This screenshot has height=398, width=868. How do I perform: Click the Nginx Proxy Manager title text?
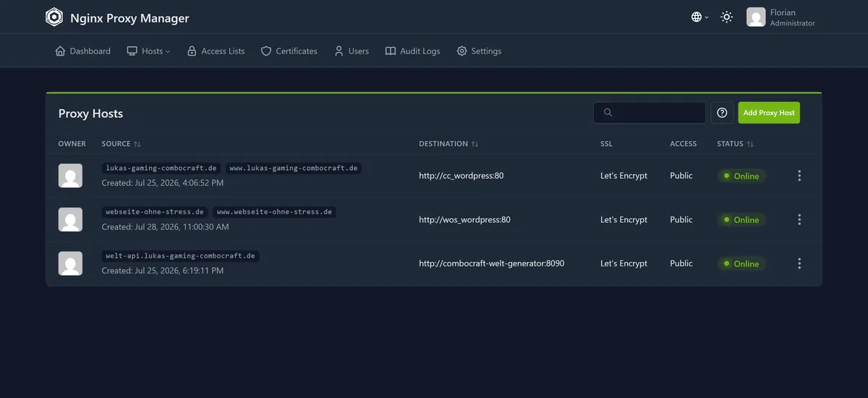129,18
